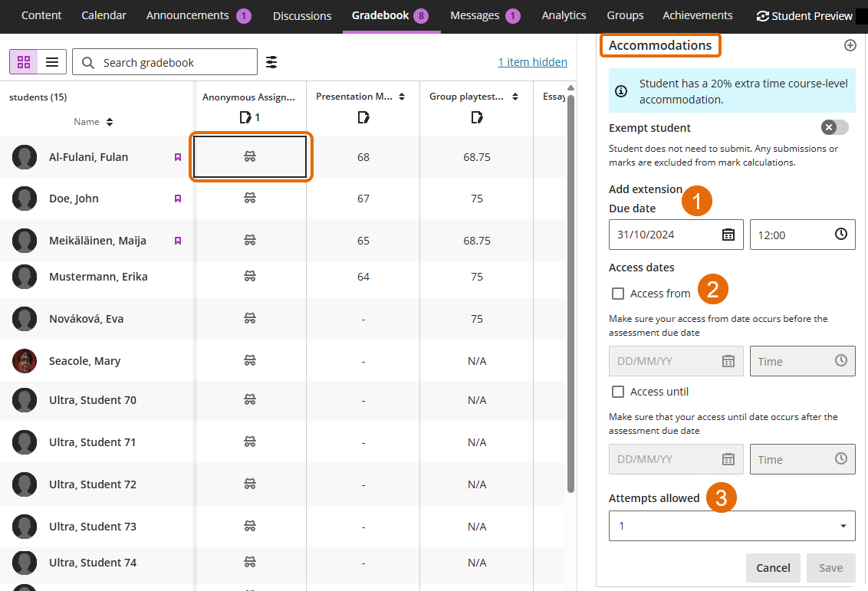868x591 pixels.
Task: Open the Content tab
Action: 41,15
